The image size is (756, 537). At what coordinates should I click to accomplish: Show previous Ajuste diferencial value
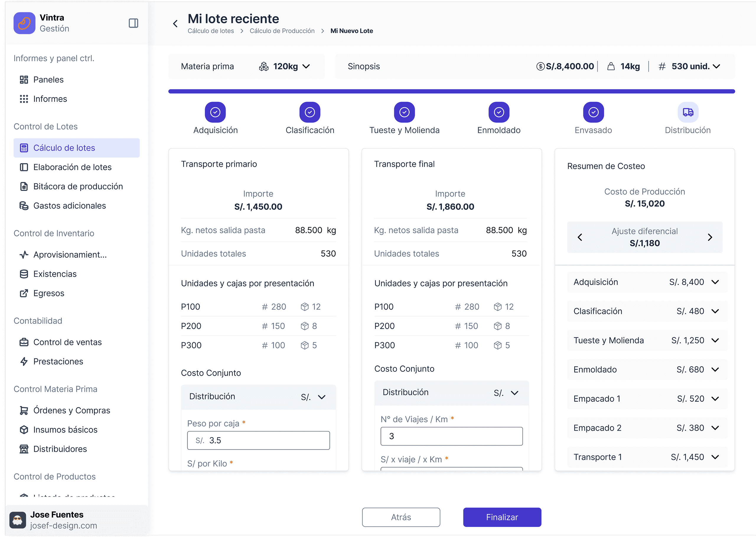(x=580, y=237)
